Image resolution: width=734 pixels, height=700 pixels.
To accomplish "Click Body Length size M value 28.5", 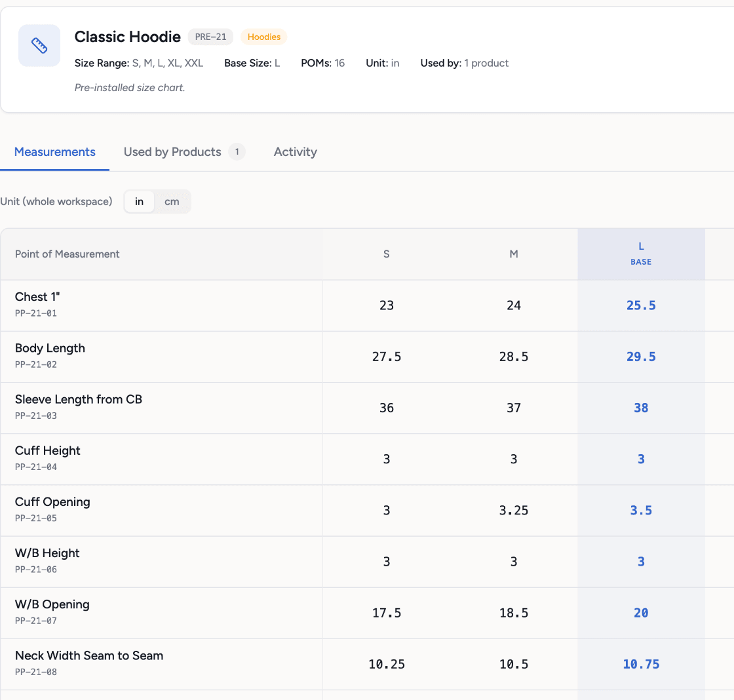I will click(x=514, y=357).
